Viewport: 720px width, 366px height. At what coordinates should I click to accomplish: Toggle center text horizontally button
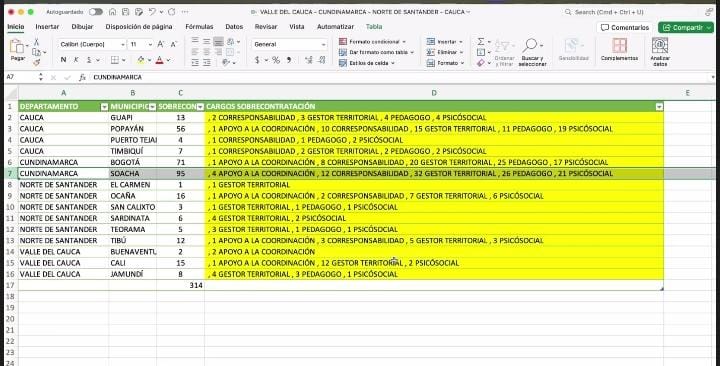coord(207,52)
